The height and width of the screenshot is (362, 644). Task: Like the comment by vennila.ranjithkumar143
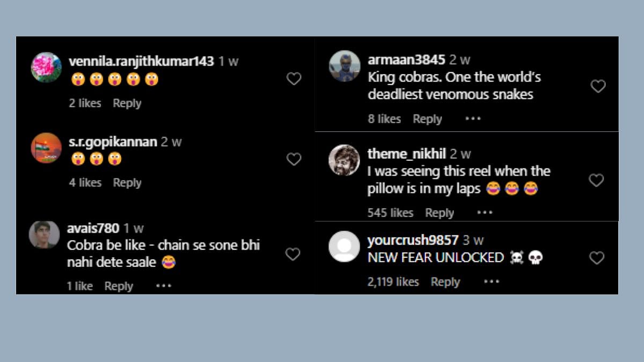294,79
